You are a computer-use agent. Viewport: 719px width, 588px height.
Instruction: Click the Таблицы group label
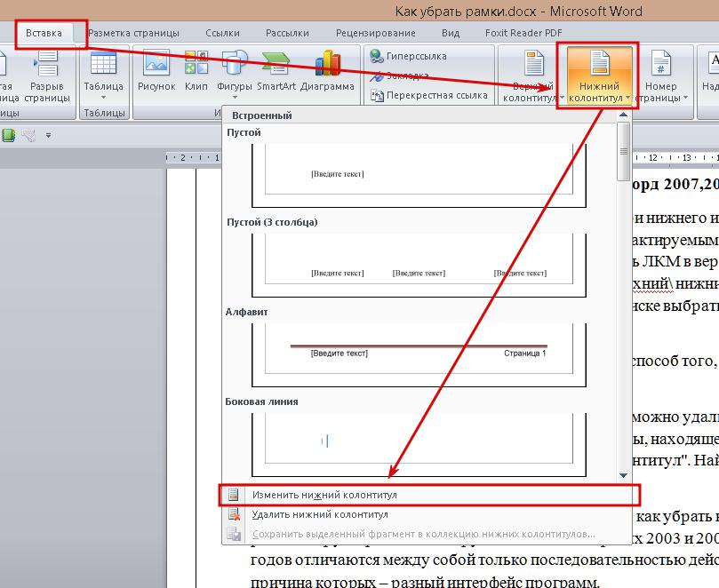coord(104,113)
